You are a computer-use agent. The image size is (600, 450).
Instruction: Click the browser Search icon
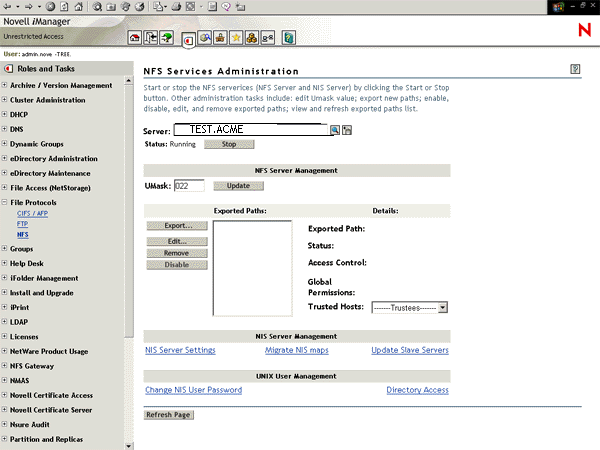click(97, 7)
